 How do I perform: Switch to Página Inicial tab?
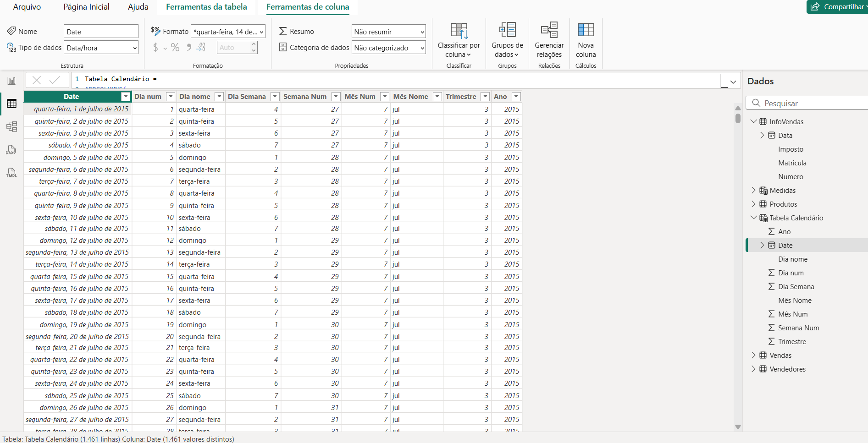86,7
